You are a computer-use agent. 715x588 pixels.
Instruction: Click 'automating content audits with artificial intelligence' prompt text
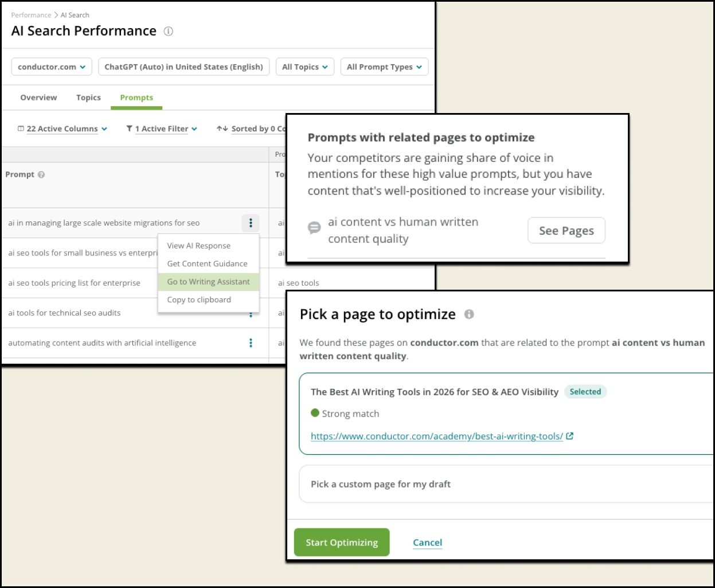[102, 343]
